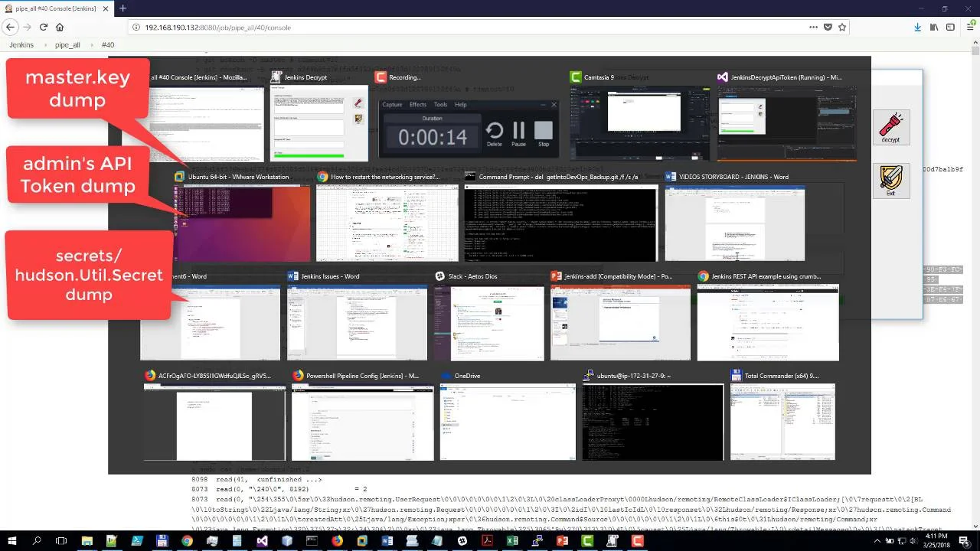Open Task View from the taskbar
This screenshot has height=551, width=980.
[x=61, y=540]
